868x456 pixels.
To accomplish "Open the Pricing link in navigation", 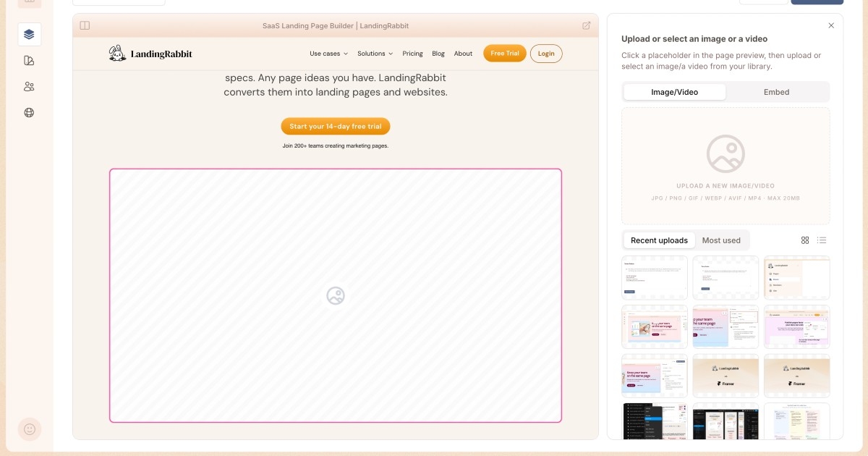I will (412, 54).
